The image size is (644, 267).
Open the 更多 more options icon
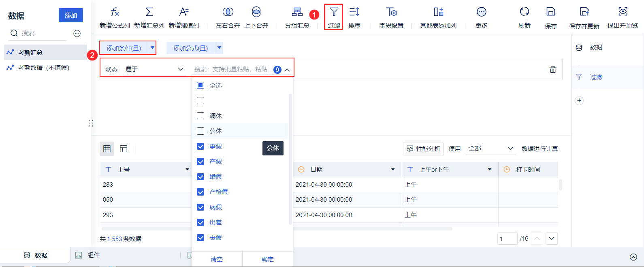tap(481, 12)
